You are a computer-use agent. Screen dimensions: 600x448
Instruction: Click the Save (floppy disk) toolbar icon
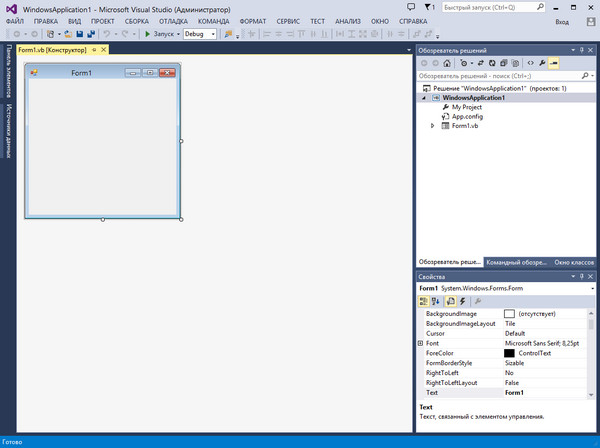[x=80, y=34]
